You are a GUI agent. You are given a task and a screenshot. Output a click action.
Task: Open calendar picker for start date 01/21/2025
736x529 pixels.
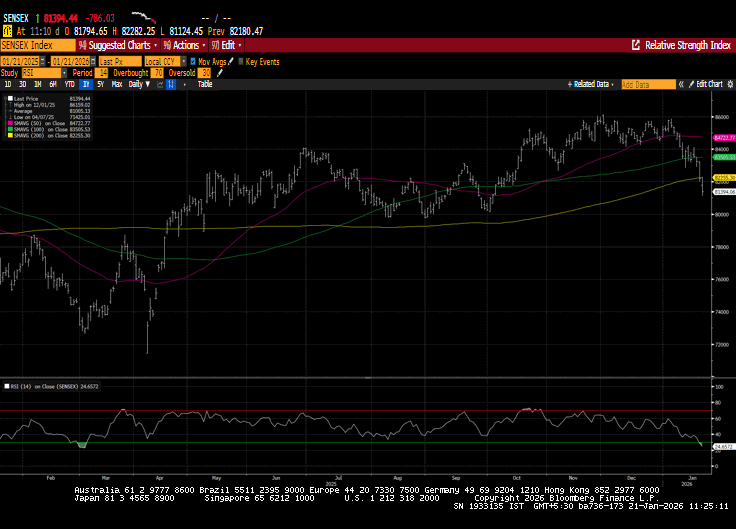coord(43,61)
